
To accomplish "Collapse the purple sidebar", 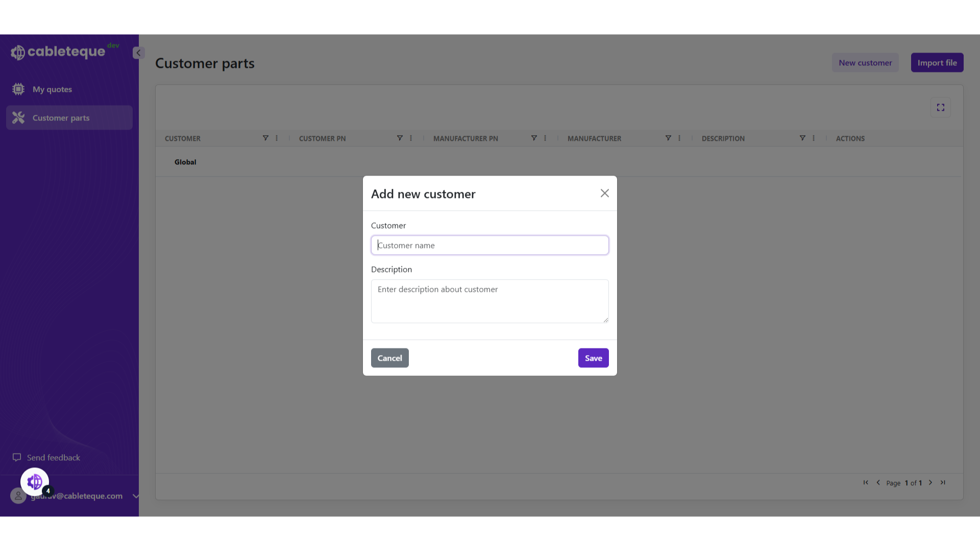I will 138,53.
